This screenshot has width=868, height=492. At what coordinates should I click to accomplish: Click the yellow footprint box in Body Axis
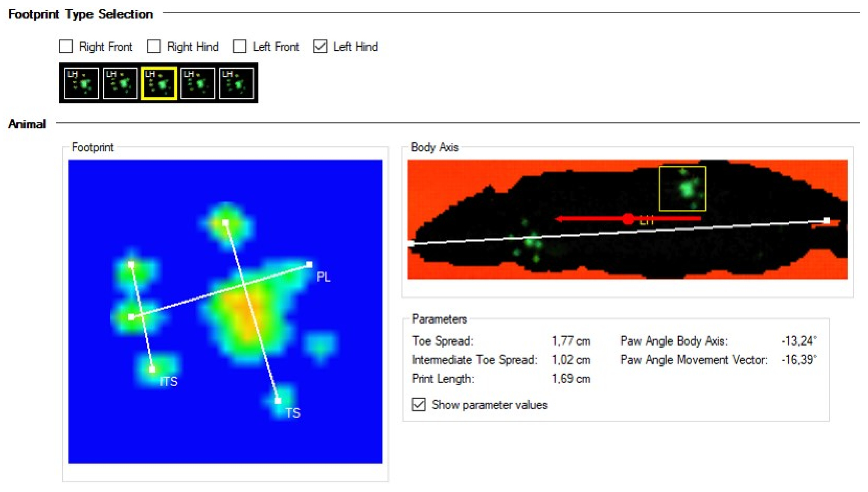pos(682,188)
